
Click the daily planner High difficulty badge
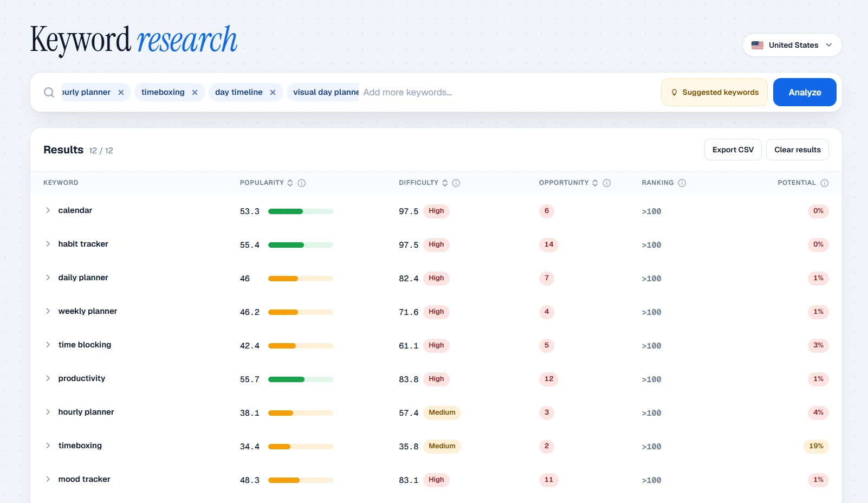coord(436,278)
